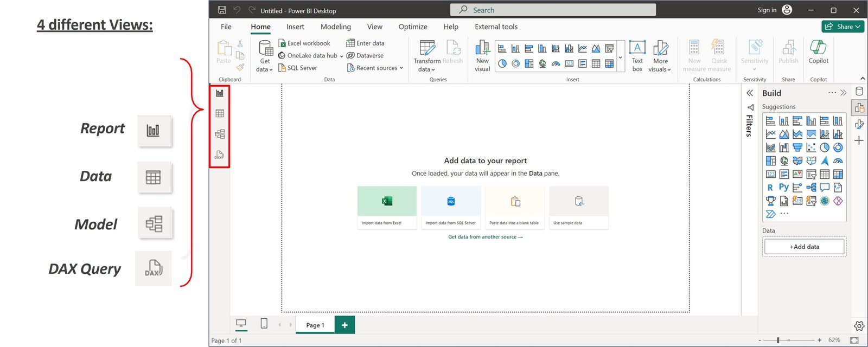Select the Power Automate visual in Build pane
The width and height of the screenshot is (868, 347).
pyautogui.click(x=770, y=214)
